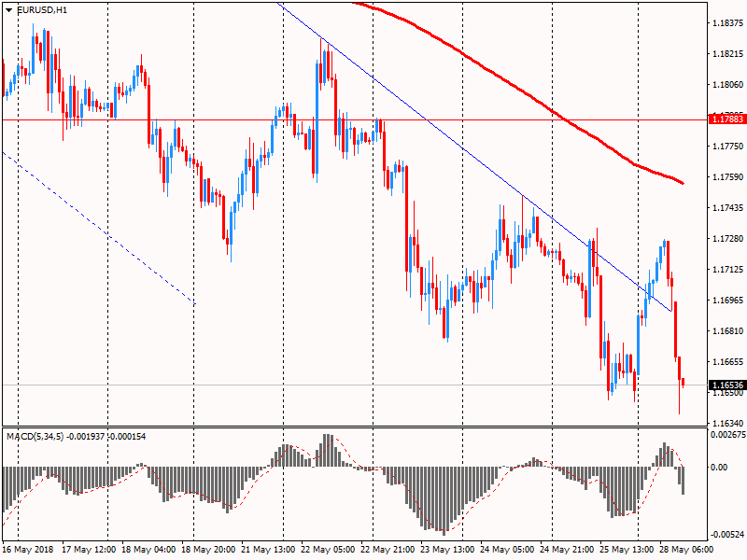This screenshot has height=560, width=747.
Task: Click the price scale value 1.18215
Action: click(x=727, y=54)
